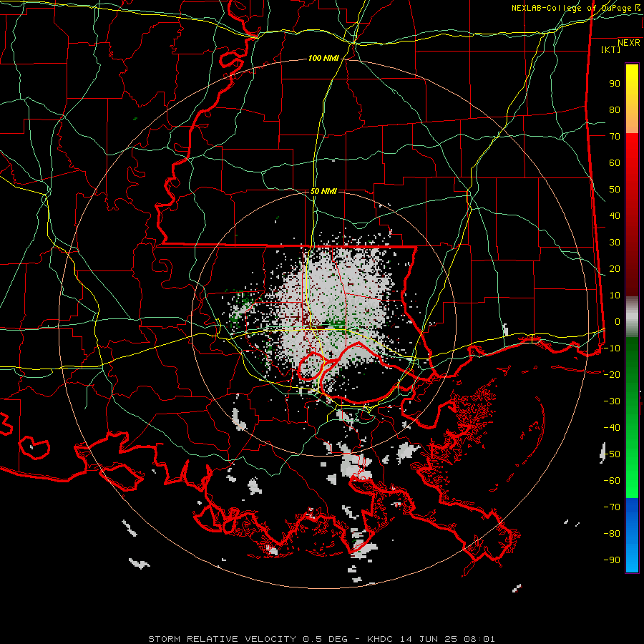
Task: Click the 60 value on the velocity scale
Action: [615, 163]
